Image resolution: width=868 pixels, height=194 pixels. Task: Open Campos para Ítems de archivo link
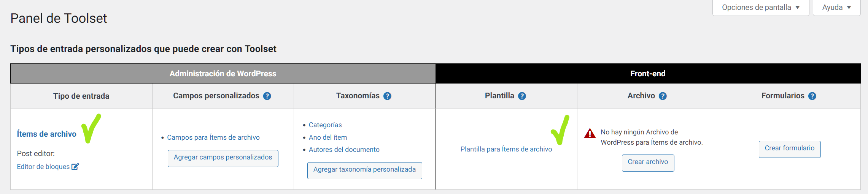click(x=213, y=137)
